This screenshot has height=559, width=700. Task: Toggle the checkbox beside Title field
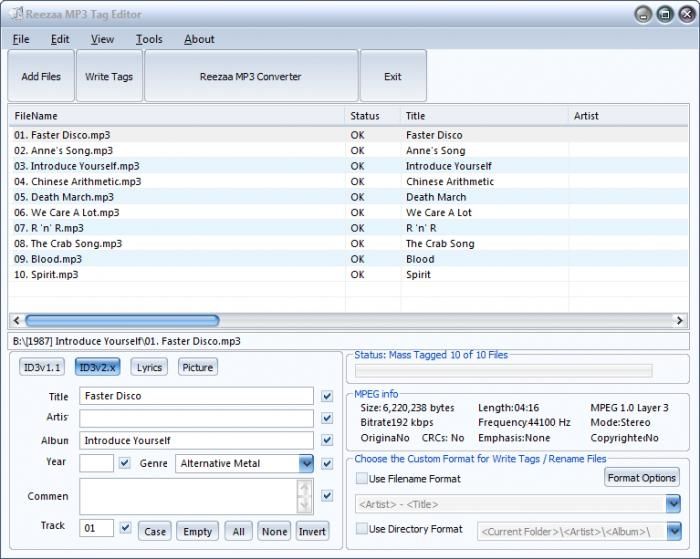point(327,396)
